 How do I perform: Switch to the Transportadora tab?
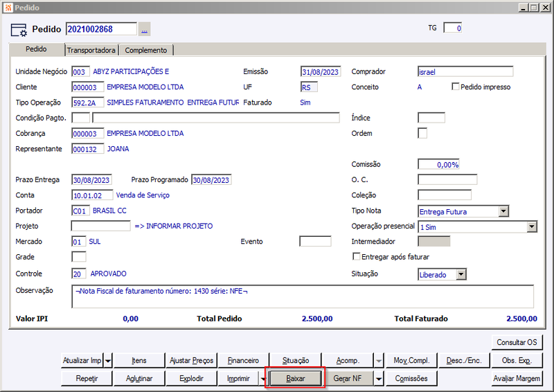(x=91, y=50)
